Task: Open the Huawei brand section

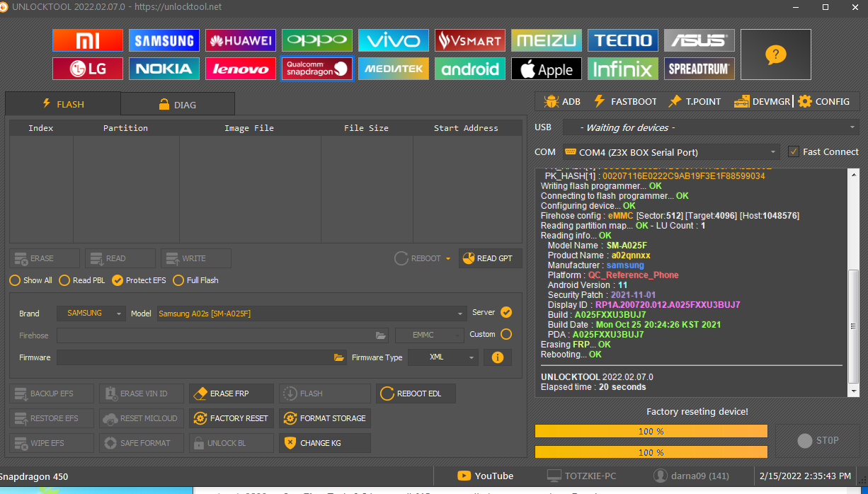Action: [241, 40]
